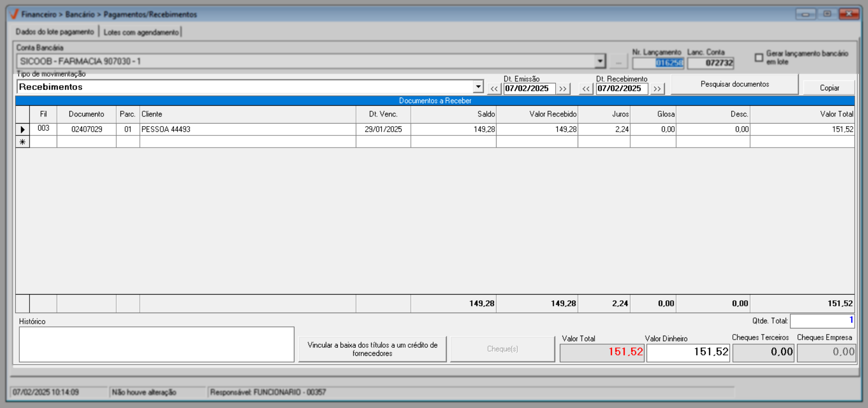
Task: Click the new-row asterisk marker in grid
Action: click(22, 142)
